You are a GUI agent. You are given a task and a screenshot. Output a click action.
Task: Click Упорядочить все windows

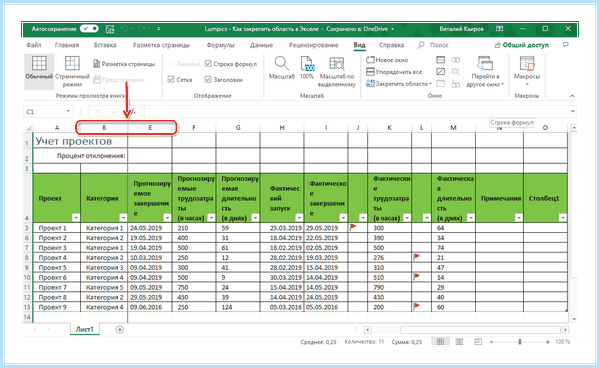coord(394,72)
